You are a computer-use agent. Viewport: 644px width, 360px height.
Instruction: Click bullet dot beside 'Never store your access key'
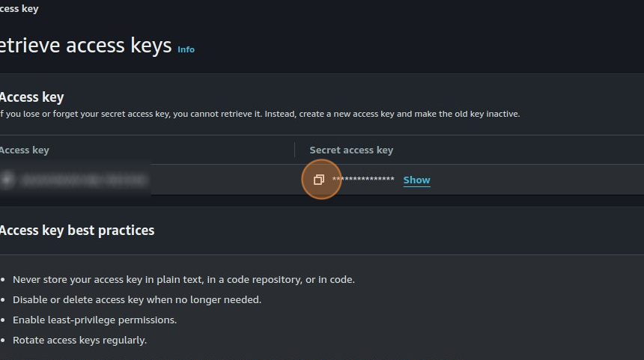(4, 280)
